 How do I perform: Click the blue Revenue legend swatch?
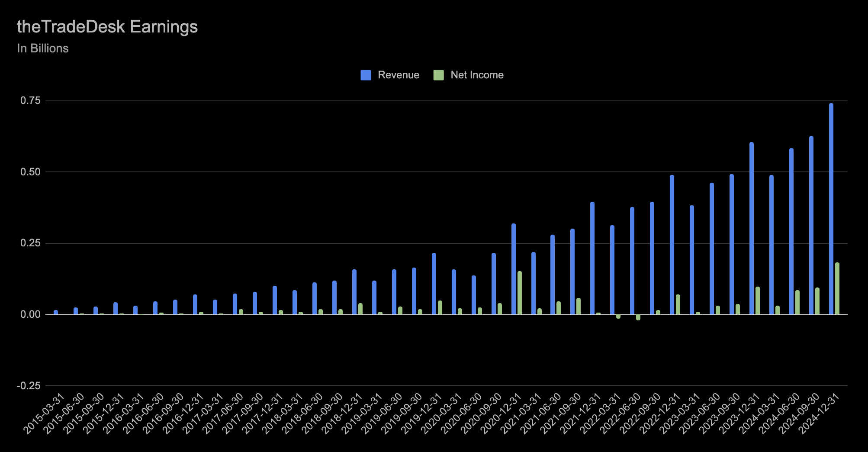[366, 75]
